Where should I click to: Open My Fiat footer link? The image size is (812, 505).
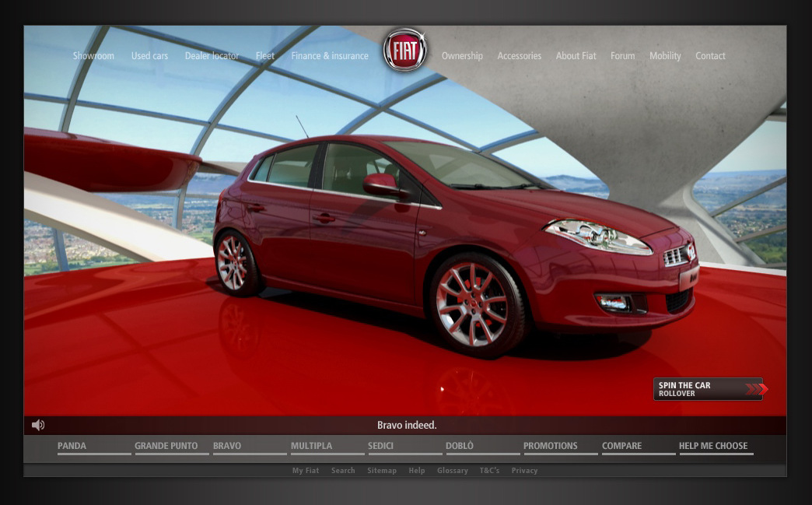[306, 470]
